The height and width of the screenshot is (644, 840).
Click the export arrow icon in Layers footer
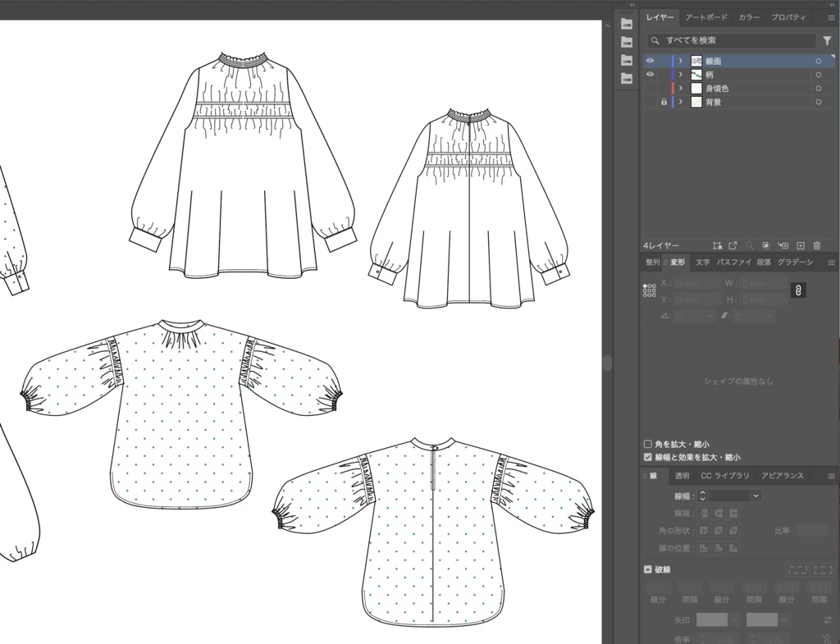pyautogui.click(x=733, y=245)
